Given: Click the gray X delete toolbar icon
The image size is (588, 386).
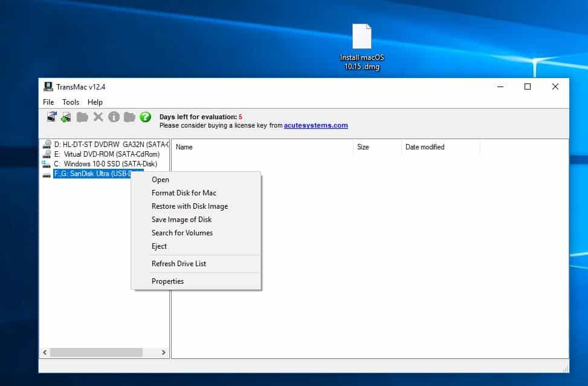Looking at the screenshot, I should point(99,117).
